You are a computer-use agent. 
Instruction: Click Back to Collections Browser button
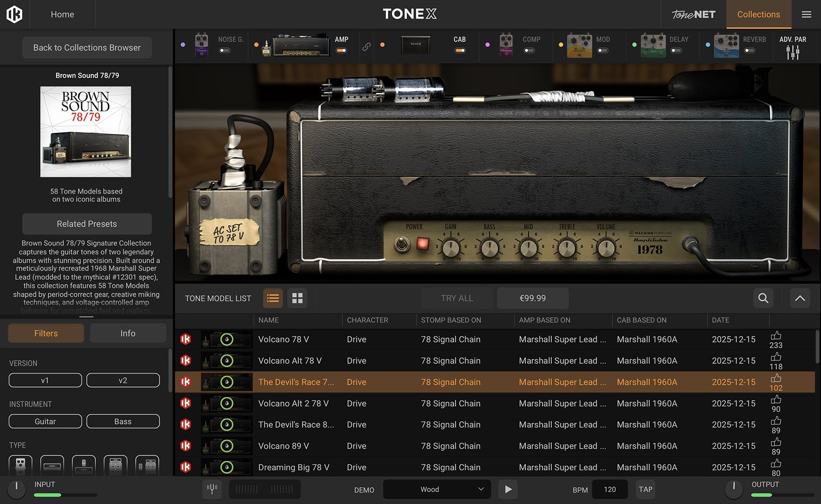[87, 48]
